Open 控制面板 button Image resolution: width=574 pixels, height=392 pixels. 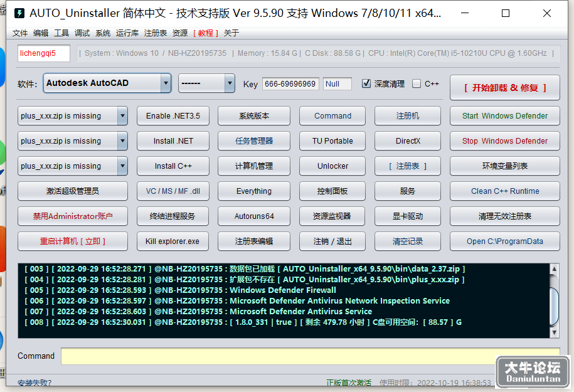pyautogui.click(x=332, y=191)
